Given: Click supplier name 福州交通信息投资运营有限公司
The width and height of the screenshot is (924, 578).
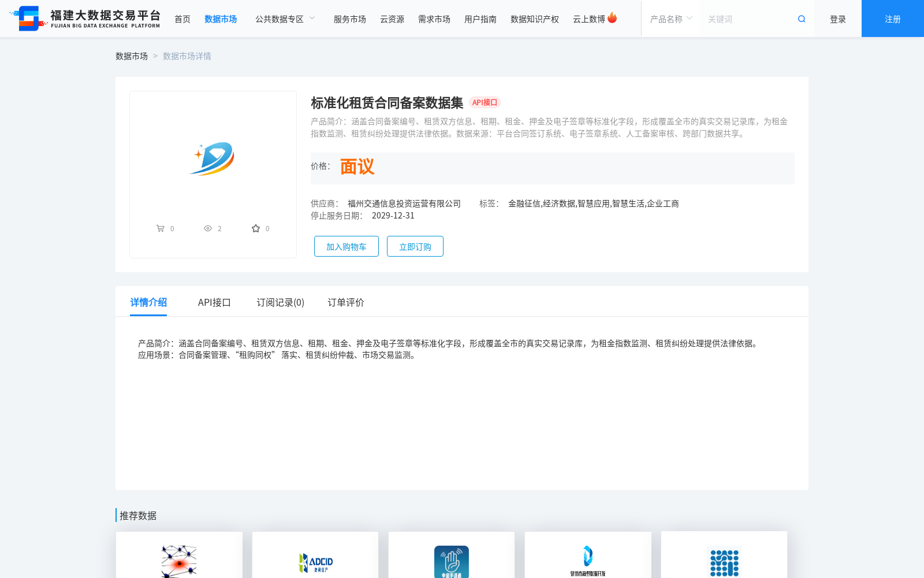Looking at the screenshot, I should tap(404, 203).
